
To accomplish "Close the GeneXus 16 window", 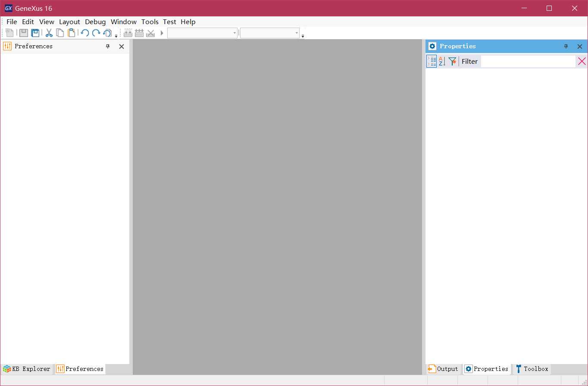I will [x=575, y=8].
